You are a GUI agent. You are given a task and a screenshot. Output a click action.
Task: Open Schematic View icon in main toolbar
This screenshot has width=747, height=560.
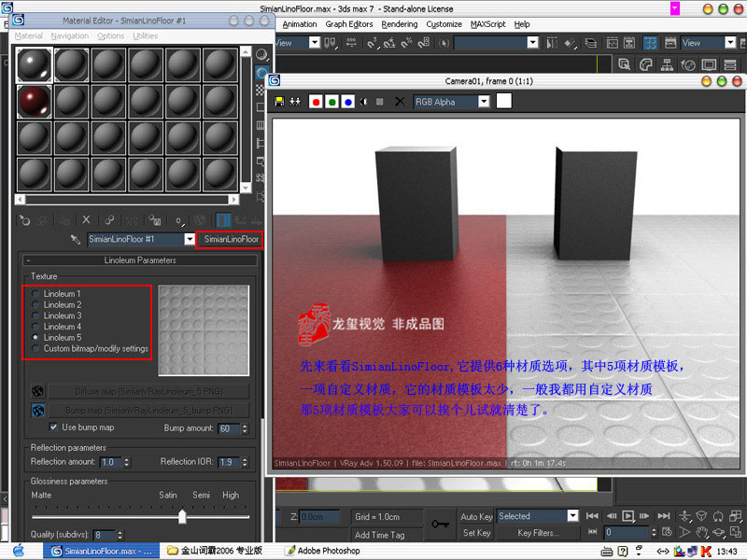coord(629,43)
